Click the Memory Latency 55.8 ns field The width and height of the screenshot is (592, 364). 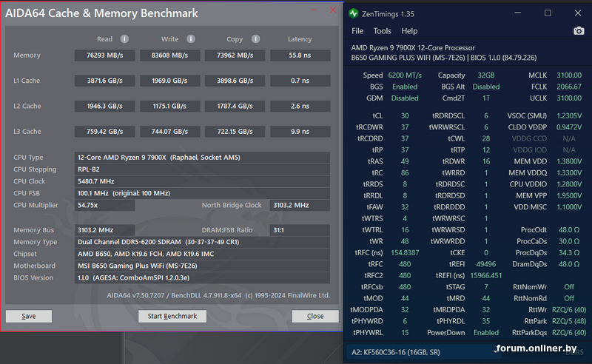click(300, 55)
